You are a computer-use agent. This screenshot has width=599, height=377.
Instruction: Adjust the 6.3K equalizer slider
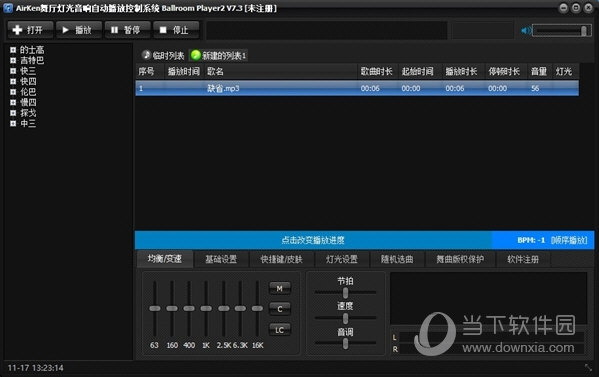240,308
